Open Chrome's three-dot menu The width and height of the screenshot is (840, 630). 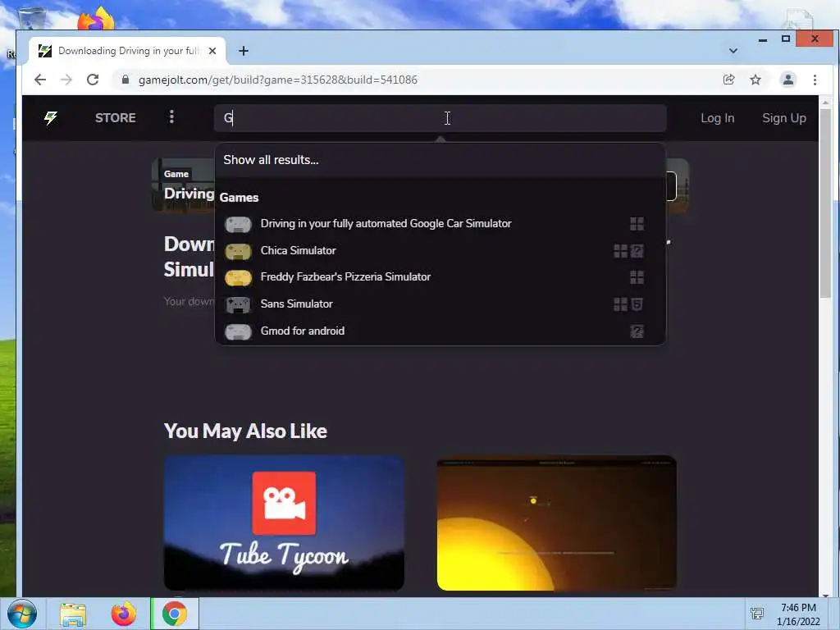[815, 80]
